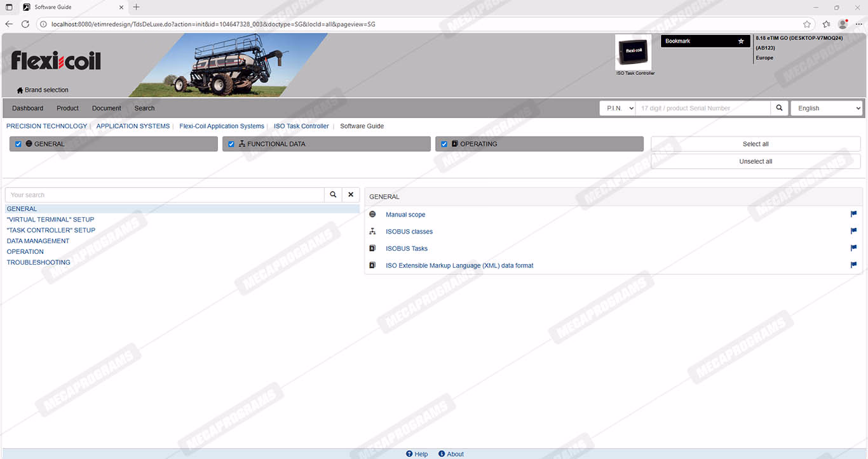Open the Dashboard menu item

pyautogui.click(x=28, y=109)
